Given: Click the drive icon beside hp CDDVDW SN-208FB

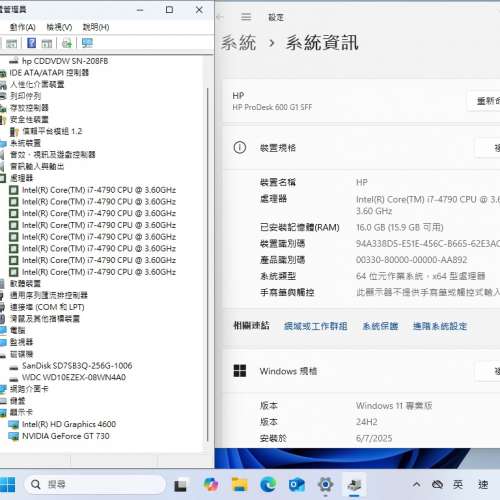Looking at the screenshot, I should pyautogui.click(x=14, y=61).
